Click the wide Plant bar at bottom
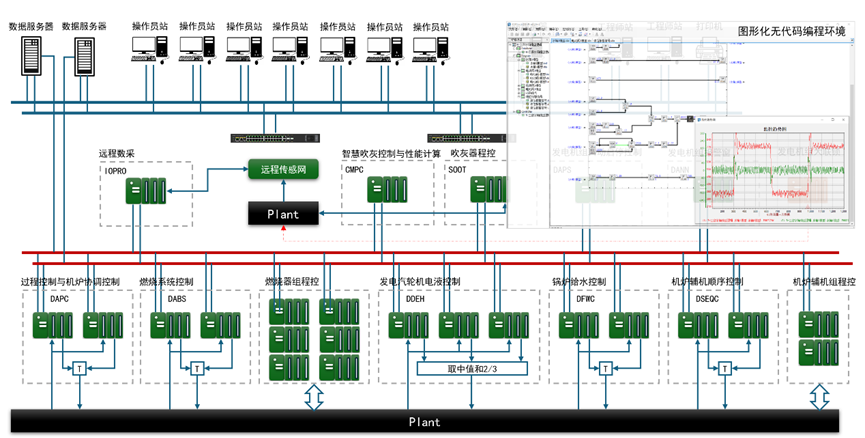 pyautogui.click(x=424, y=422)
